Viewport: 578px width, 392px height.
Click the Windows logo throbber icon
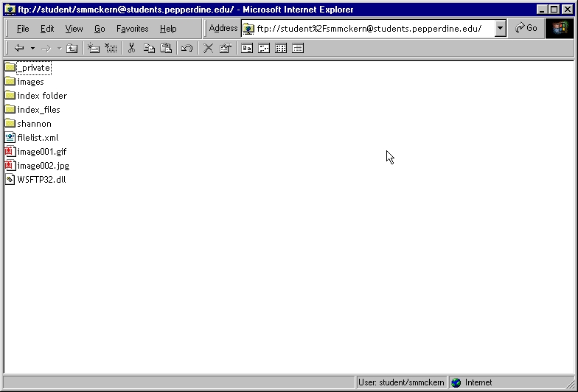coord(560,28)
